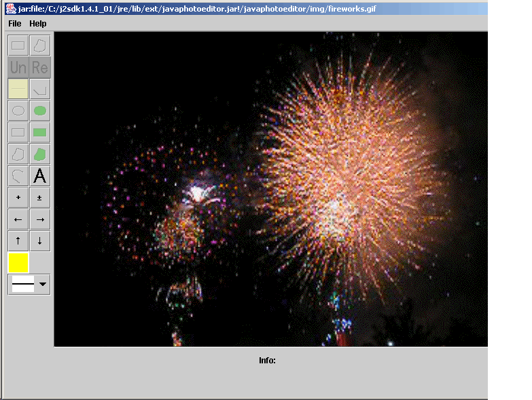Click the Info: label in status area
The width and height of the screenshot is (532, 400).
click(x=267, y=361)
